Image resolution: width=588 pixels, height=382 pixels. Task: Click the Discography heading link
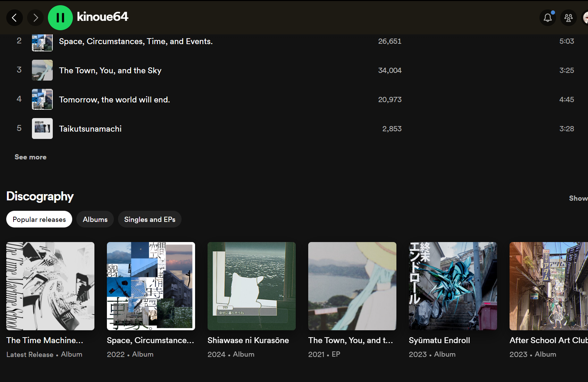[x=40, y=196]
